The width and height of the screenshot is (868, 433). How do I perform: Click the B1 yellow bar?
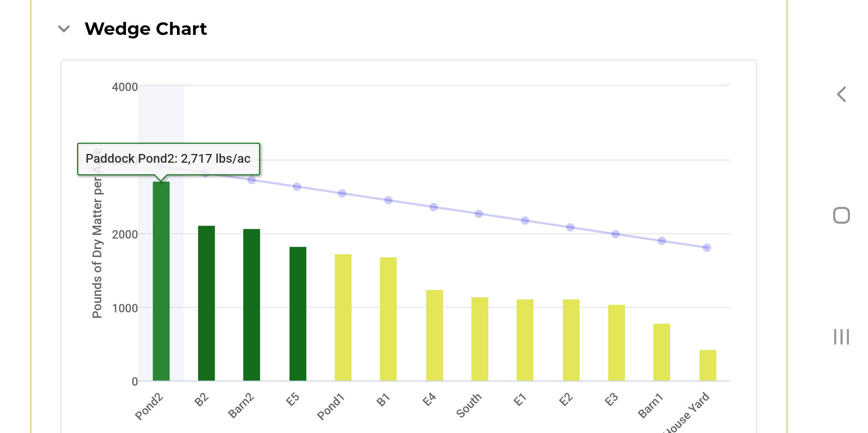pyautogui.click(x=388, y=319)
